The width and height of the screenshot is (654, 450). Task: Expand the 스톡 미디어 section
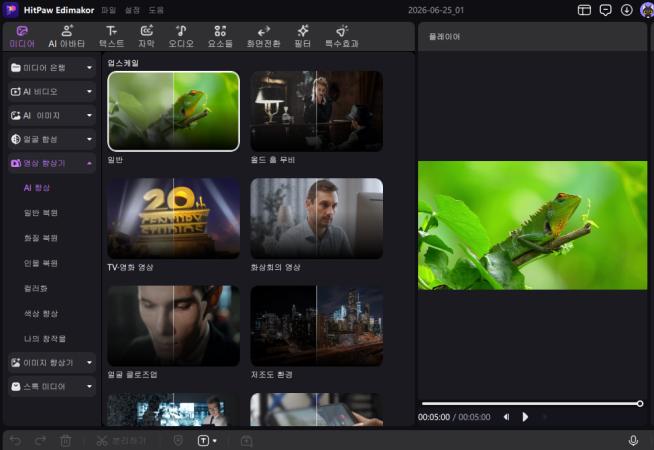pyautogui.click(x=52, y=386)
